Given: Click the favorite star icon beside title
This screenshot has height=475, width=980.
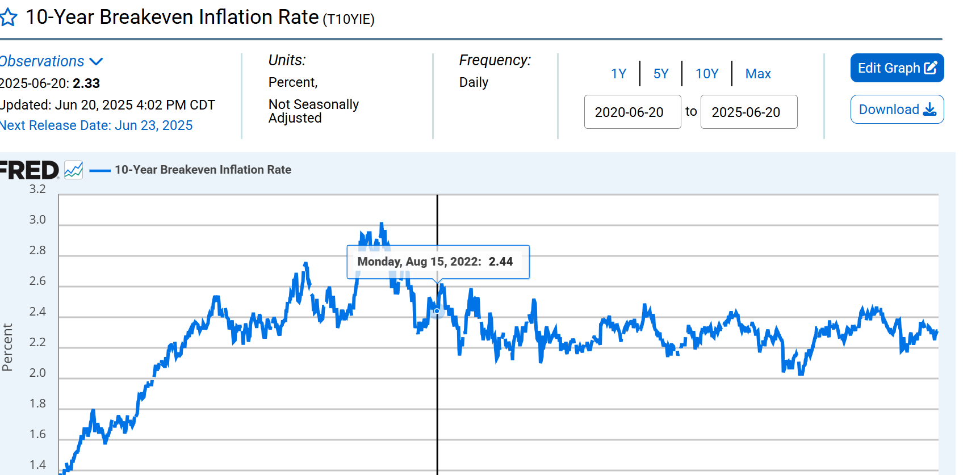Looking at the screenshot, I should point(8,18).
